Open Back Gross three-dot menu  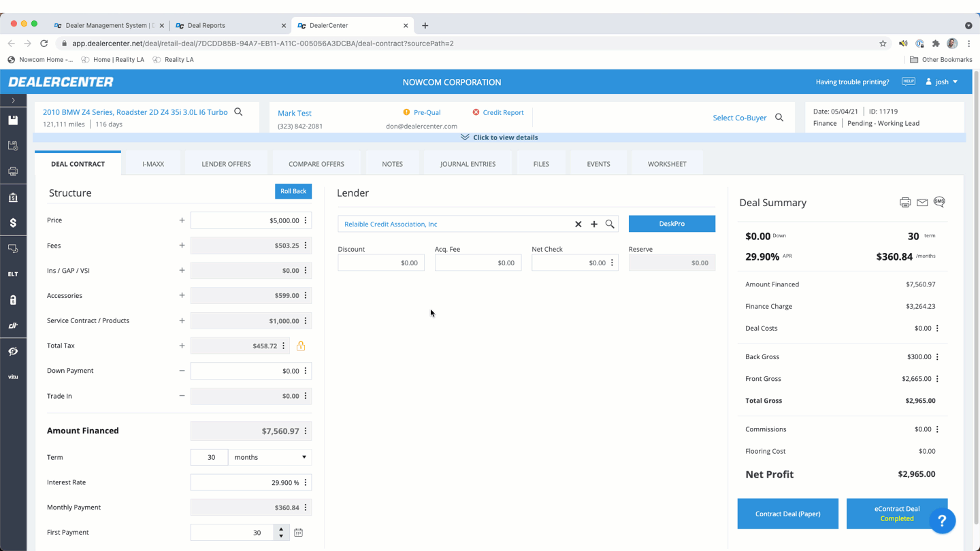coord(937,356)
